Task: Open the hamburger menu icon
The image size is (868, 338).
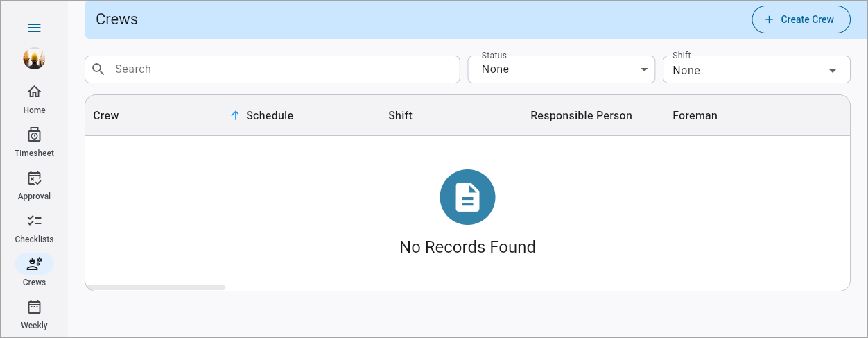Action: coord(34,28)
